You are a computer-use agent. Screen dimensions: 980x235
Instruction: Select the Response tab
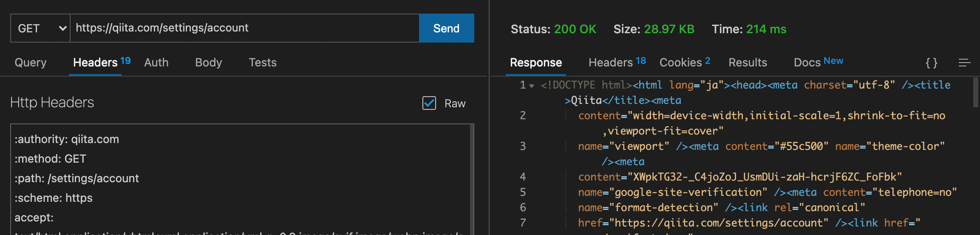pos(535,63)
